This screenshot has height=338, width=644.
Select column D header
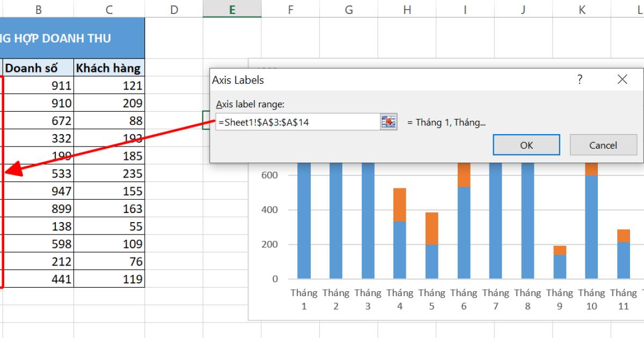(174, 9)
